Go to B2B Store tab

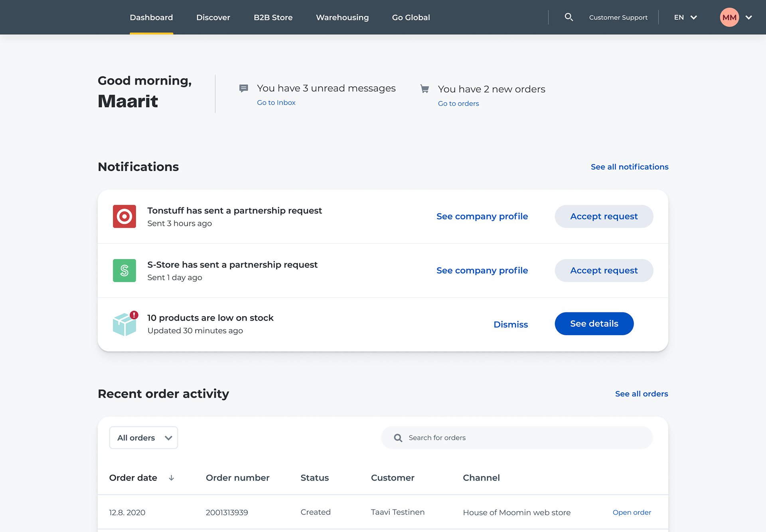(x=273, y=17)
